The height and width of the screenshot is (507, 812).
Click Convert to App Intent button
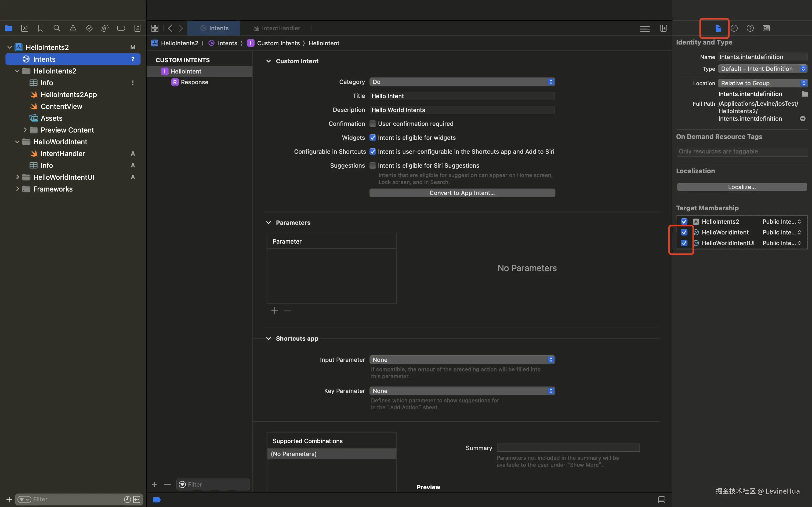(x=462, y=193)
